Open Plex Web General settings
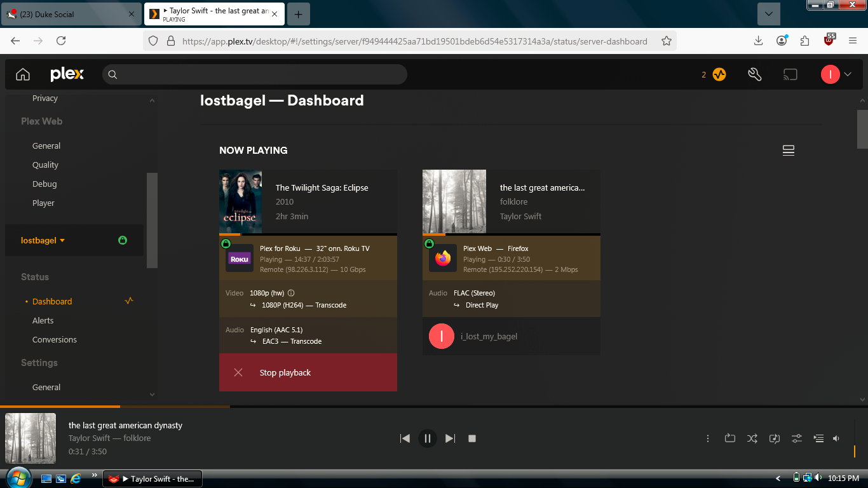 click(x=46, y=146)
